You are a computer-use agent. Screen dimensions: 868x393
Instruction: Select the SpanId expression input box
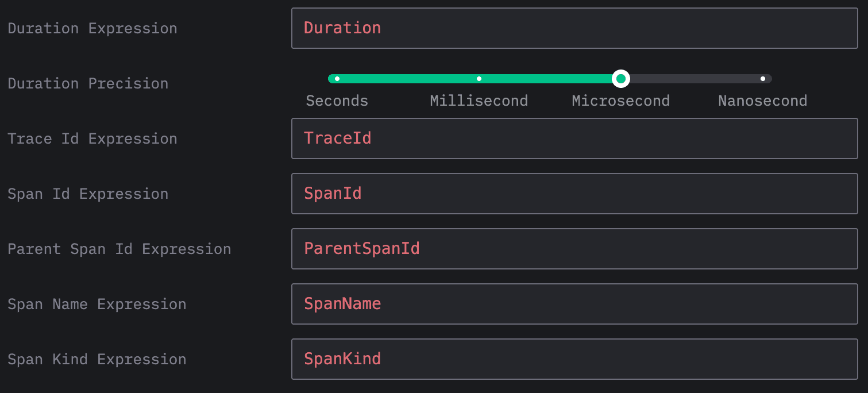[574, 194]
